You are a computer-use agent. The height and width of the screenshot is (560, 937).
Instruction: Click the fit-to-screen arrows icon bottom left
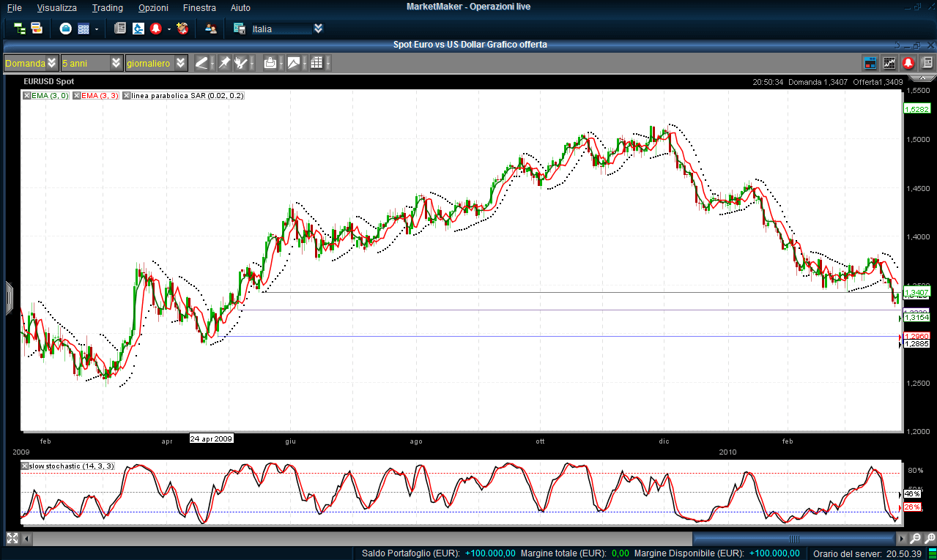click(12, 538)
